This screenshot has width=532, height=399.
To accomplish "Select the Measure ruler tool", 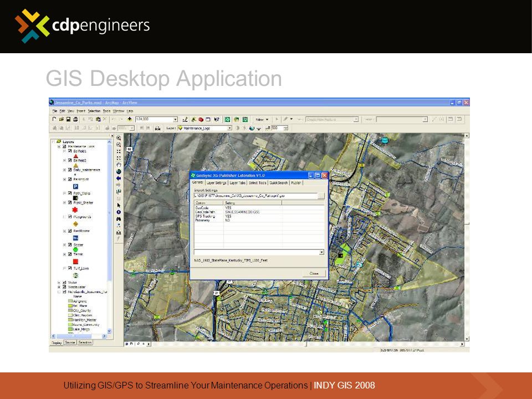I will coord(119,233).
